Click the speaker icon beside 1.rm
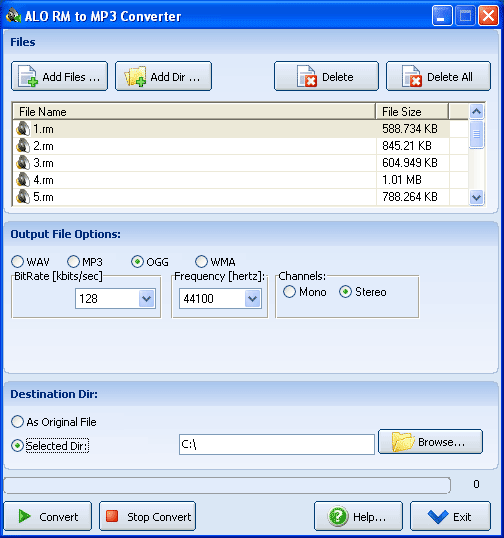 pos(23,129)
